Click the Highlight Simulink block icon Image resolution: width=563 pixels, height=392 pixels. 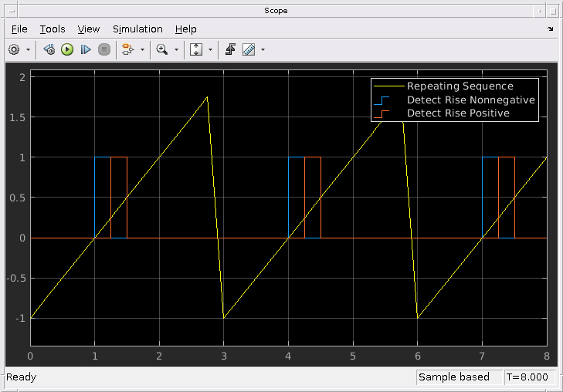[128, 49]
